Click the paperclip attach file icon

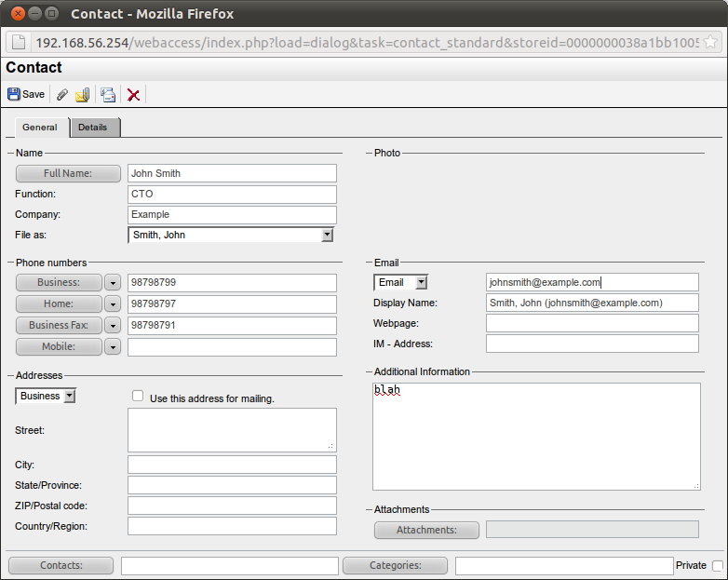click(62, 94)
